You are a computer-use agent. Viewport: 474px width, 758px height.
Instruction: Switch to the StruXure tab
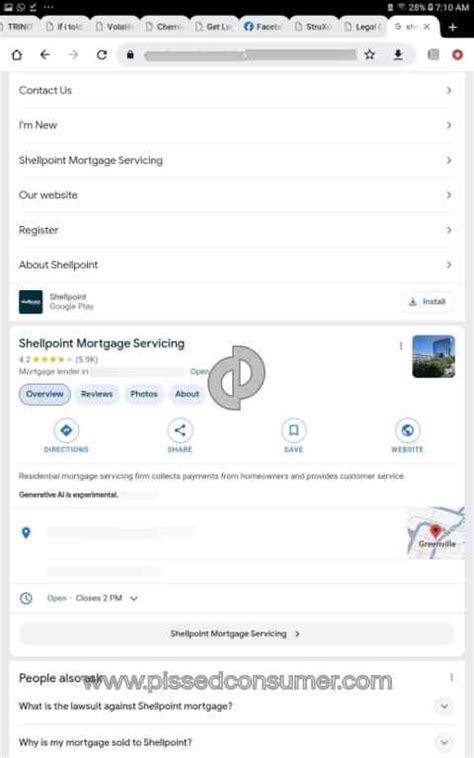pos(314,27)
